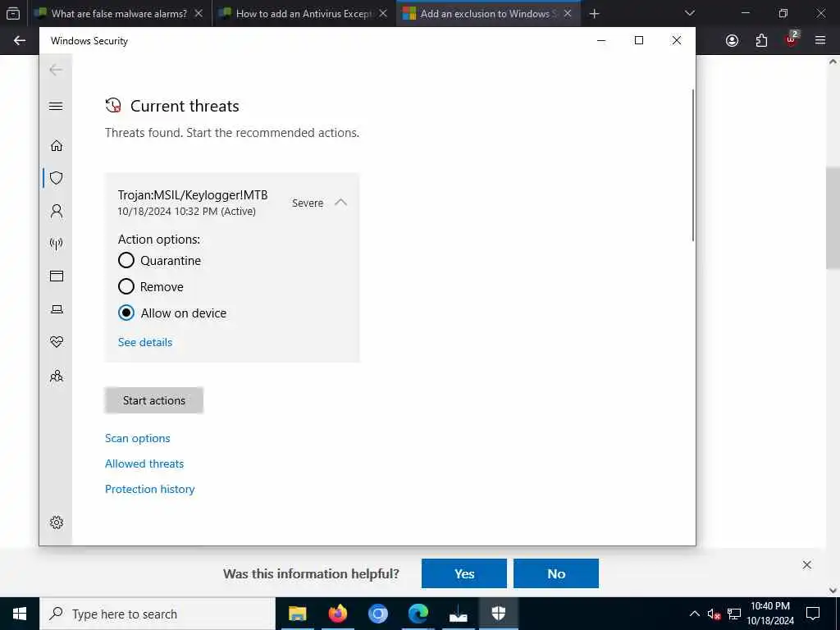The width and height of the screenshot is (840, 630).
Task: Click the red extension icon with badge 2
Action: click(792, 39)
